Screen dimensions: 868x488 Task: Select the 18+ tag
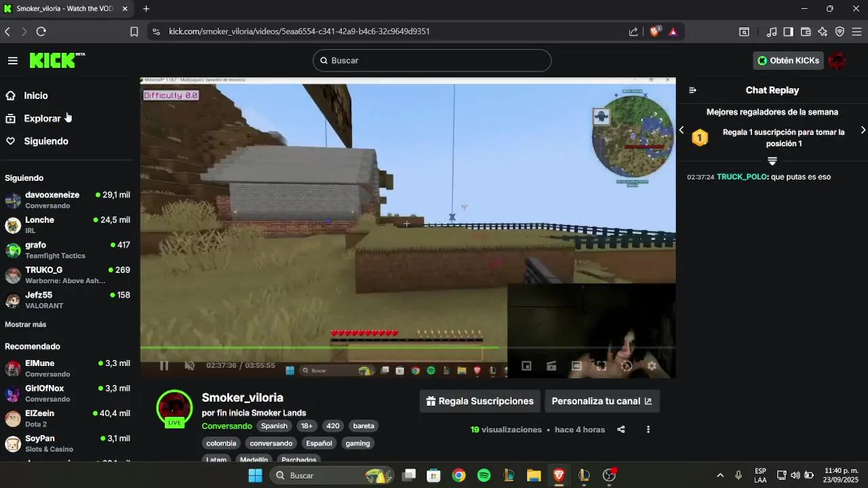pyautogui.click(x=307, y=426)
